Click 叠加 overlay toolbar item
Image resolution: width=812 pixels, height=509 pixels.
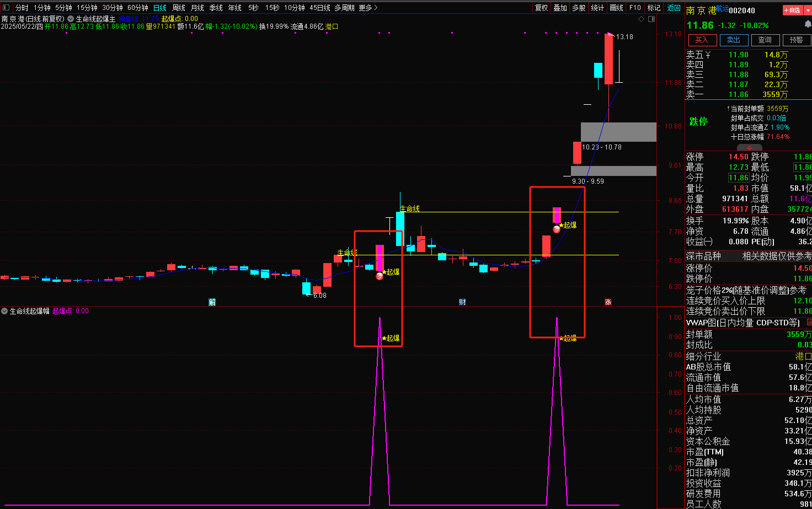click(560, 8)
